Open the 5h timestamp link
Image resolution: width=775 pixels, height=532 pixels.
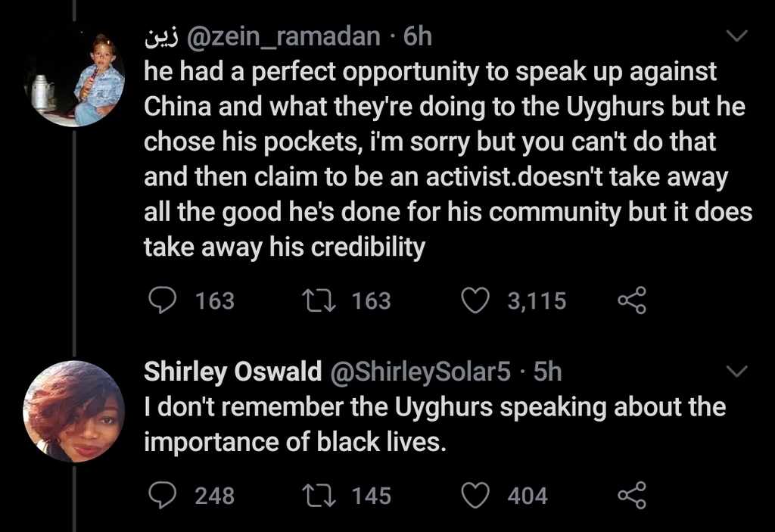click(547, 372)
